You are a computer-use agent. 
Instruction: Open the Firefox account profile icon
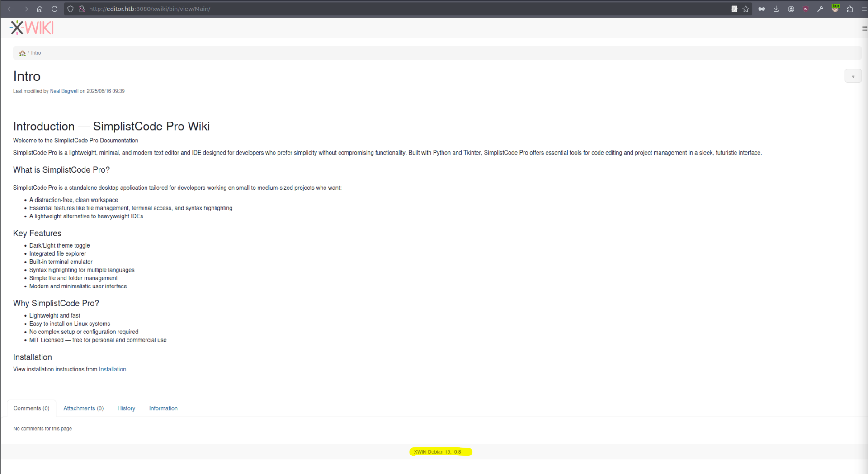(x=791, y=9)
